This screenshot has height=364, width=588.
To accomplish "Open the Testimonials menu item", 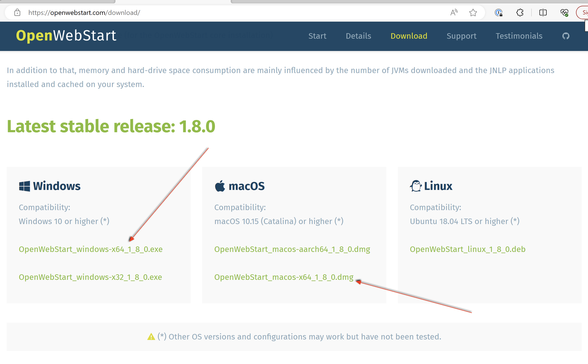I will pos(519,36).
